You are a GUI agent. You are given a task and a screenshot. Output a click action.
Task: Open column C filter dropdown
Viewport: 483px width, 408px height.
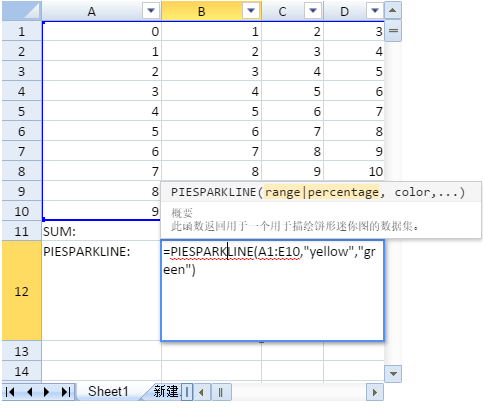pos(313,11)
